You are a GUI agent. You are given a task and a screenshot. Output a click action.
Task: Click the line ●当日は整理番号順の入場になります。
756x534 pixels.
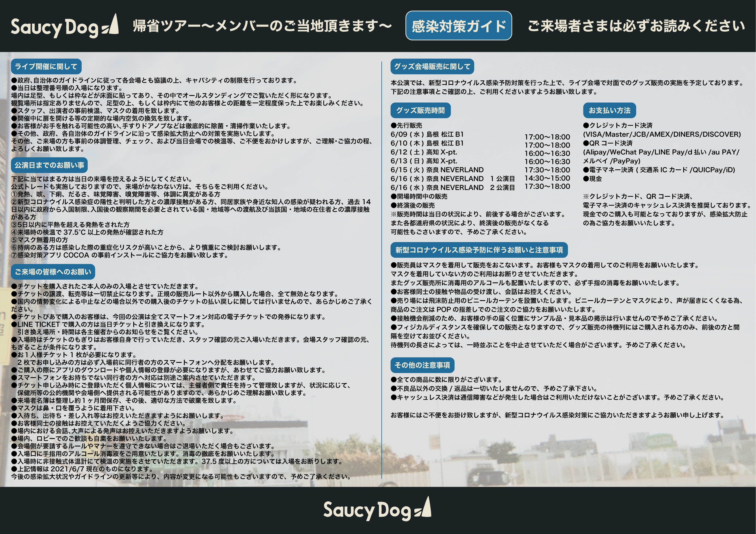tap(67, 88)
